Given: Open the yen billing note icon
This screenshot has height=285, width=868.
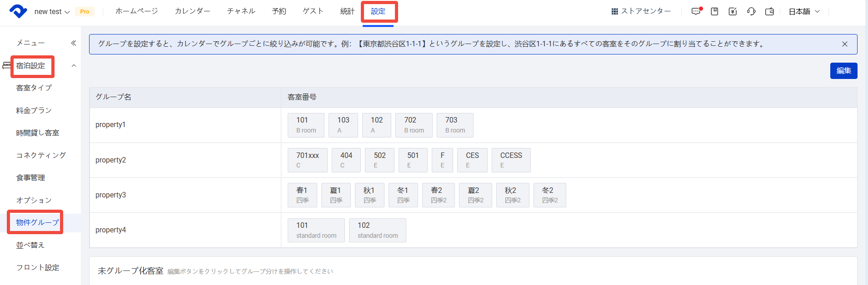Looking at the screenshot, I should point(733,11).
